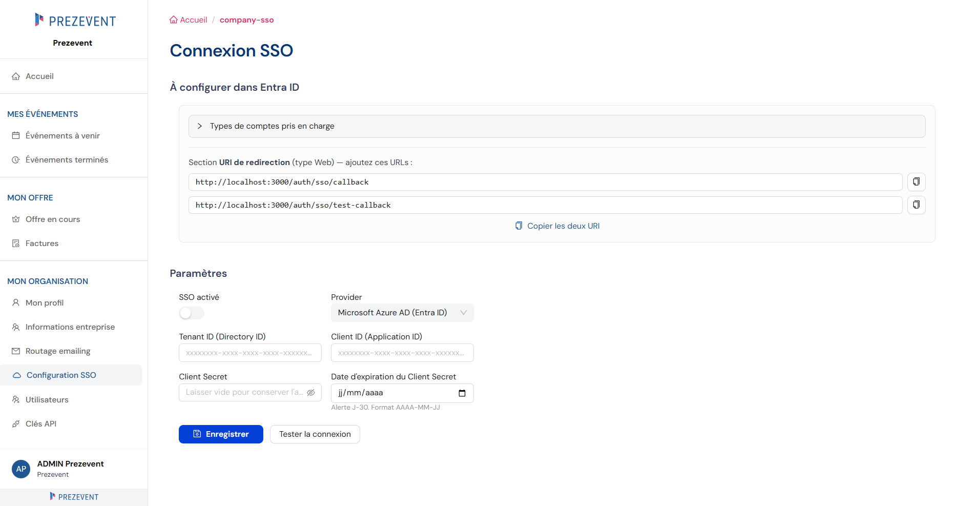Click the home icon beside sidebar Accueil
980x506 pixels.
click(16, 76)
